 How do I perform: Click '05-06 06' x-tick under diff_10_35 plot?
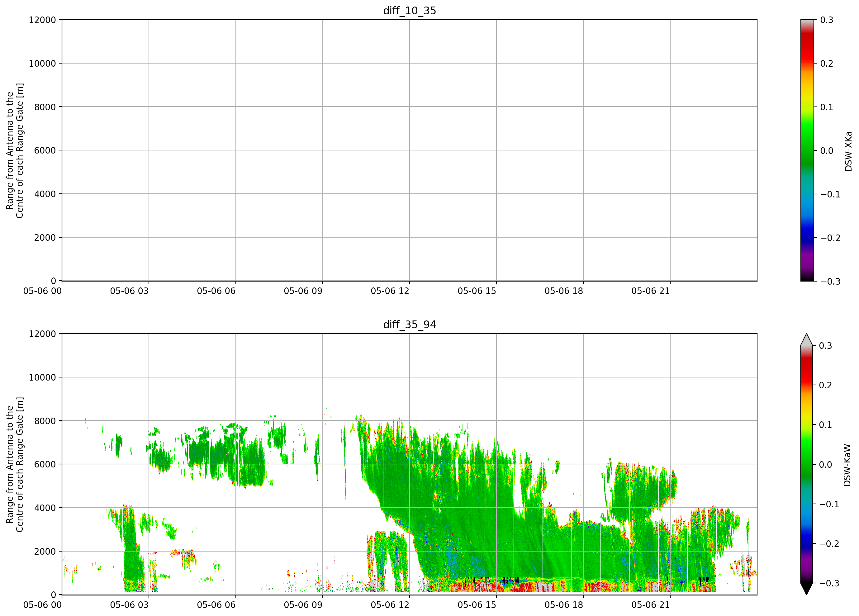click(216, 291)
